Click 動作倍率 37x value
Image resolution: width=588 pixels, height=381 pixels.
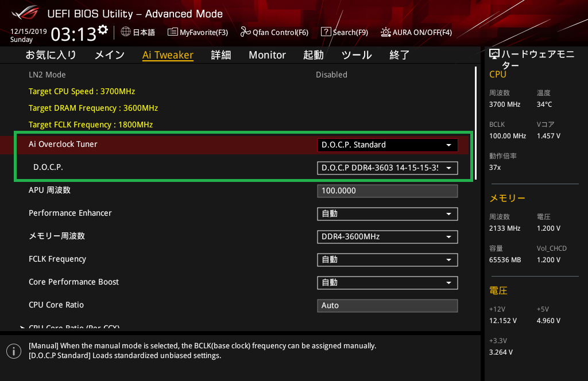coord(495,168)
